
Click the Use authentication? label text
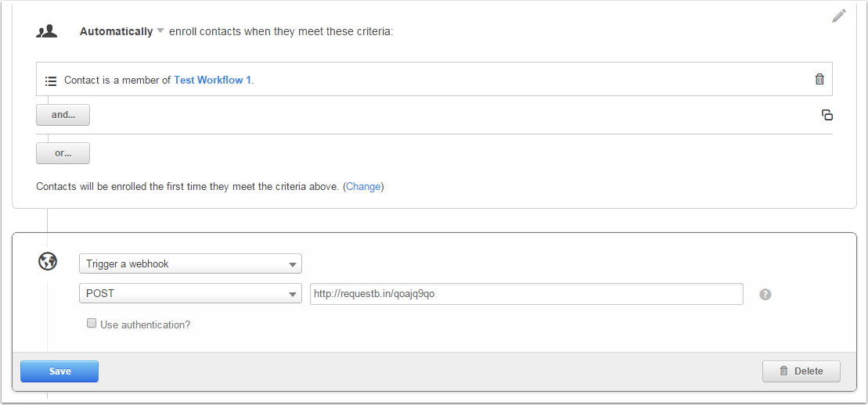click(146, 324)
